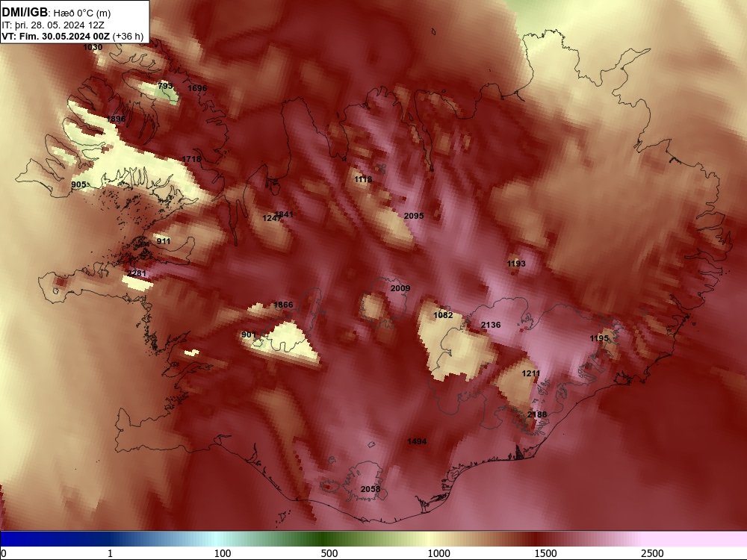Click the 2136 height label
747x560 pixels.
(491, 325)
